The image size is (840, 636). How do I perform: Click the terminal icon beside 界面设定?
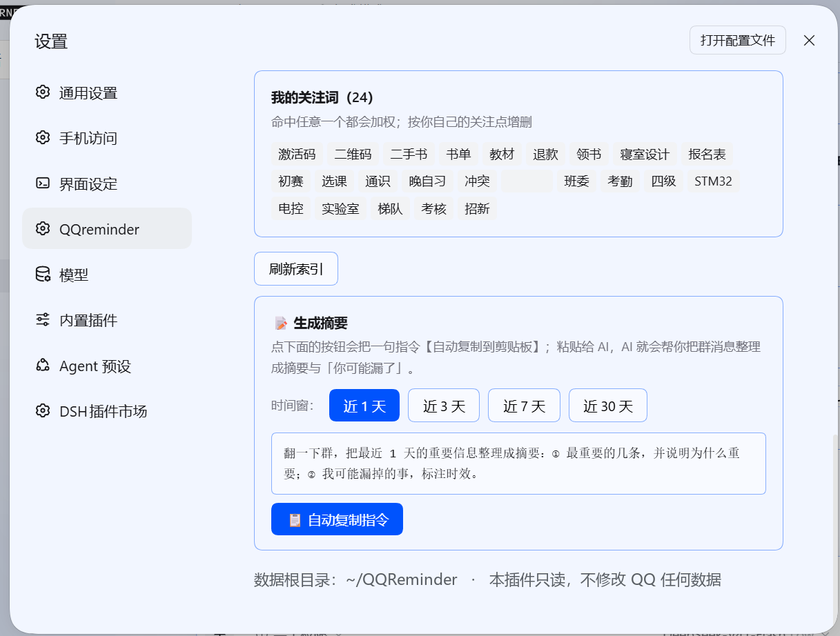pos(43,183)
